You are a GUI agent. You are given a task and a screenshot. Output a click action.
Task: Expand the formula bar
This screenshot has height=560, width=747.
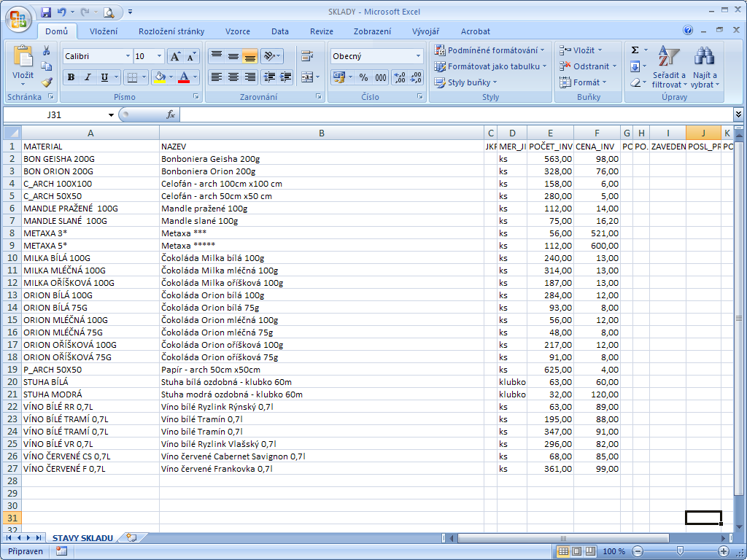point(738,114)
